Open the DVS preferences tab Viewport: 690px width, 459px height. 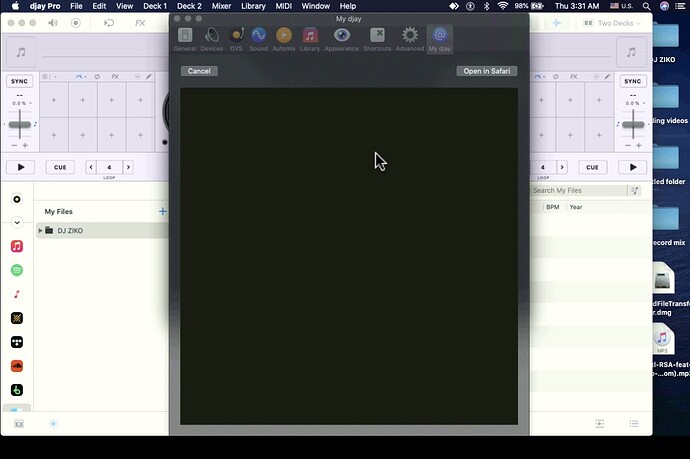236,40
